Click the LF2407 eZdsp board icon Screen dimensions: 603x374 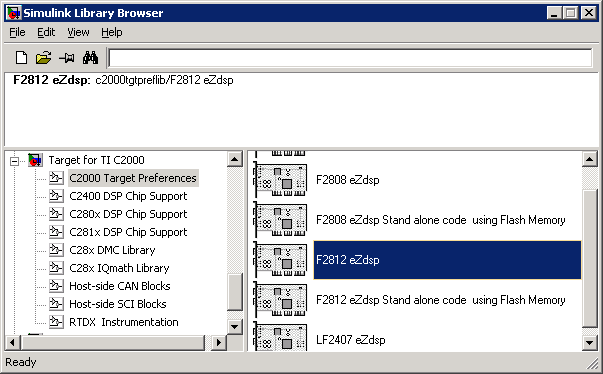click(x=280, y=337)
